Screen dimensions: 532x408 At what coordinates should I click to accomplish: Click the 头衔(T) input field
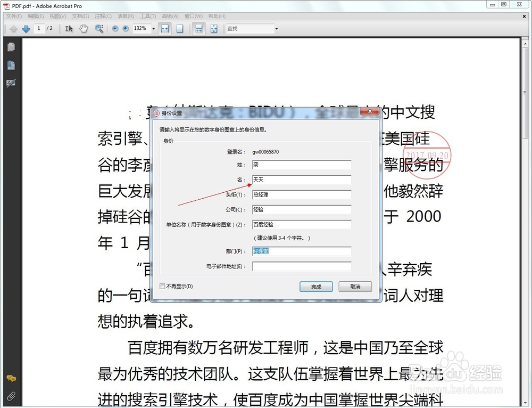click(302, 194)
